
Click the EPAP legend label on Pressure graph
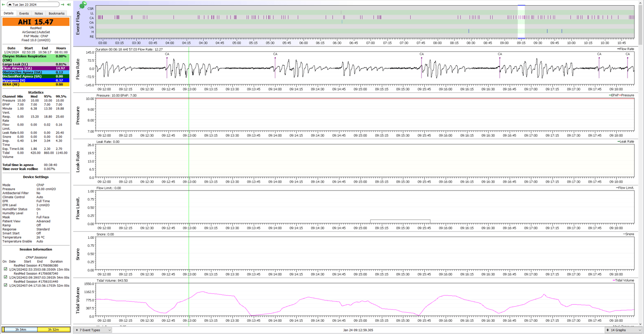[x=615, y=95]
